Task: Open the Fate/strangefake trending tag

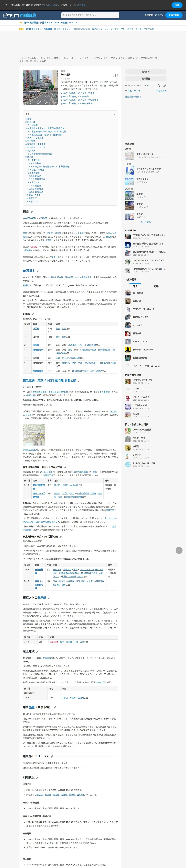Action: pos(81,29)
